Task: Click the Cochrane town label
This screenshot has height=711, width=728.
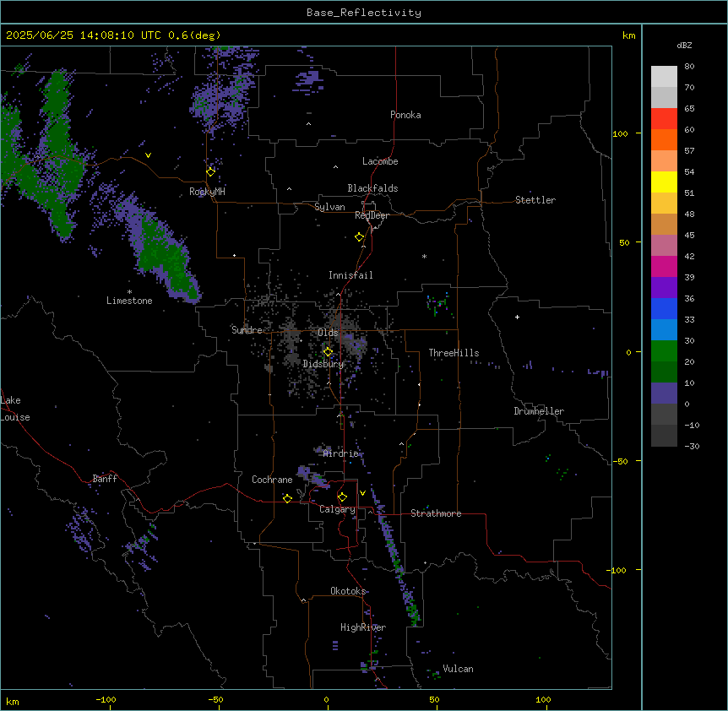Action: 272,480
